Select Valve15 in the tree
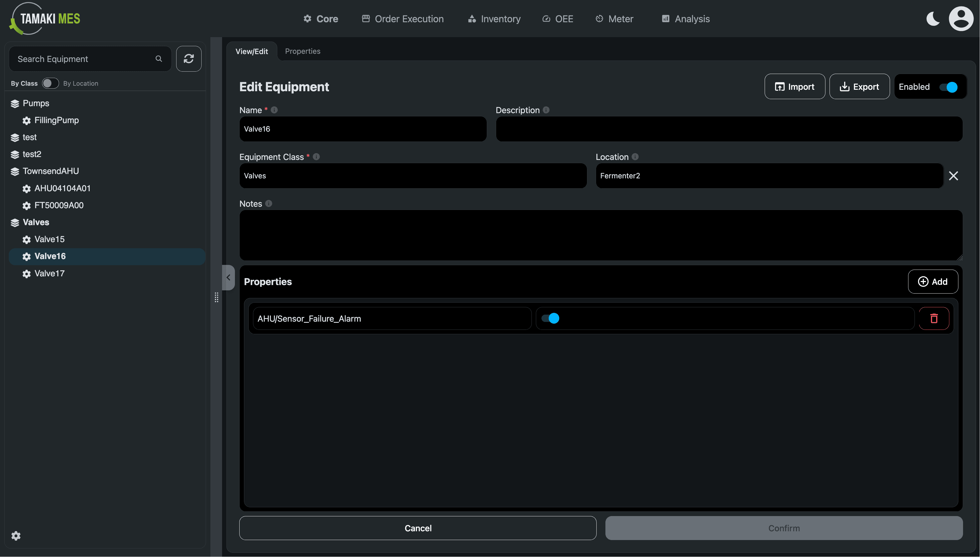Screen dimensions: 980x557 (49, 239)
